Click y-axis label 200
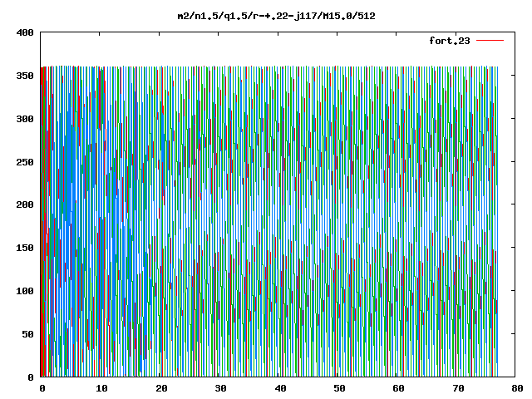Image resolution: width=532 pixels, height=399 pixels. tap(25, 204)
